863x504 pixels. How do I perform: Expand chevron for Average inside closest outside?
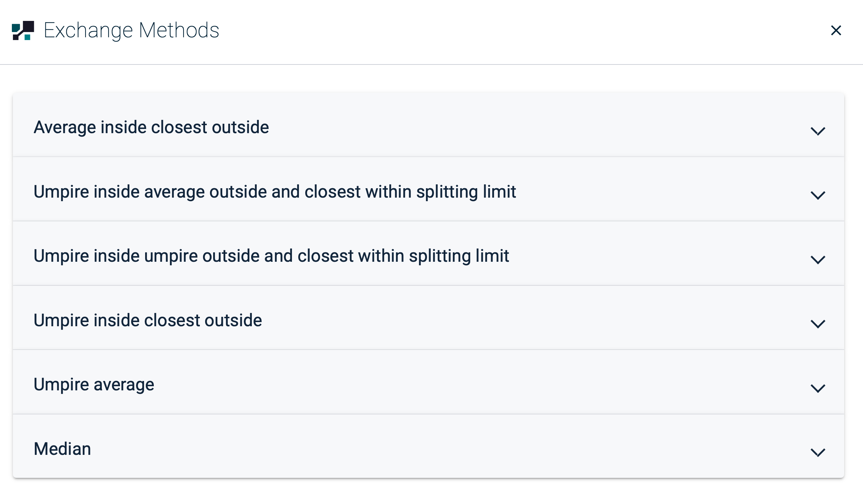click(818, 131)
